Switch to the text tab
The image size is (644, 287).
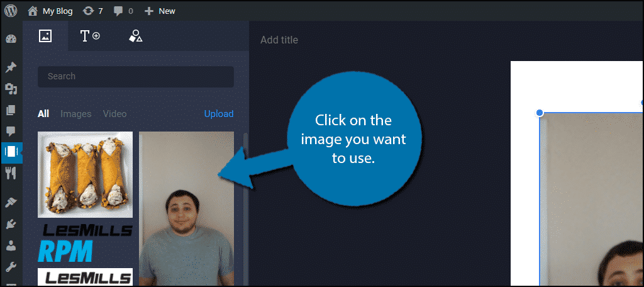coord(90,36)
